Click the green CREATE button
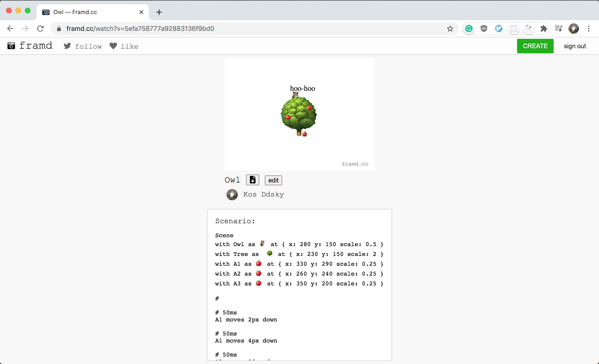 [535, 46]
